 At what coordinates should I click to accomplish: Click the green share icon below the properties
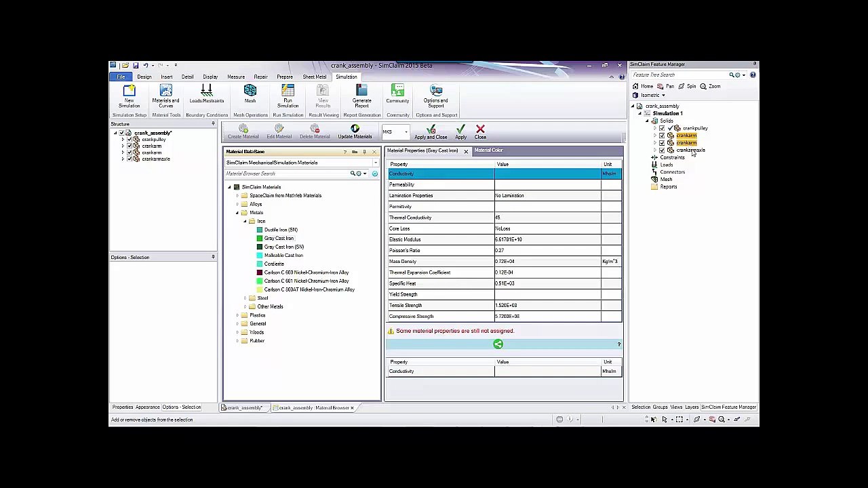click(x=498, y=344)
